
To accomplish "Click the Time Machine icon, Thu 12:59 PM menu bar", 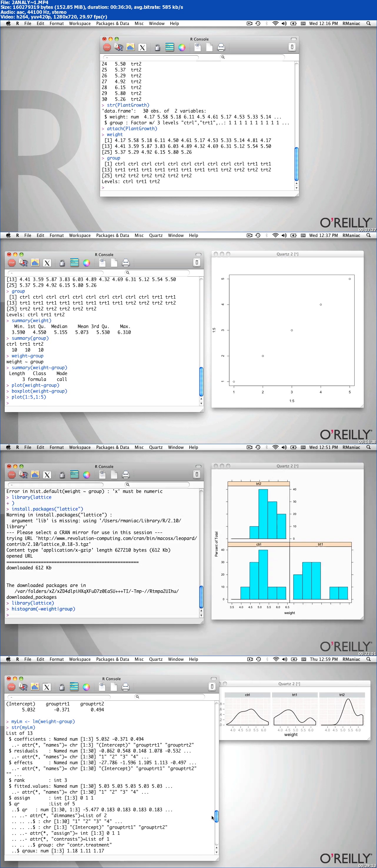I will (x=259, y=659).
